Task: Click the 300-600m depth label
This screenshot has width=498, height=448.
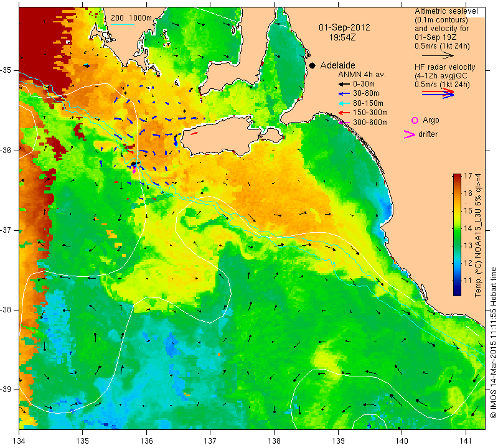Action: [370, 123]
